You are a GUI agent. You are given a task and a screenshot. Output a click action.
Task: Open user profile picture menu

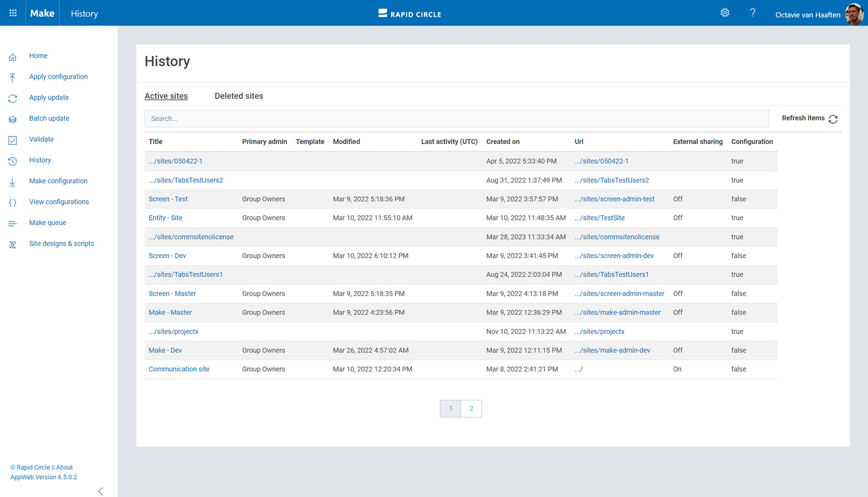[x=854, y=14]
